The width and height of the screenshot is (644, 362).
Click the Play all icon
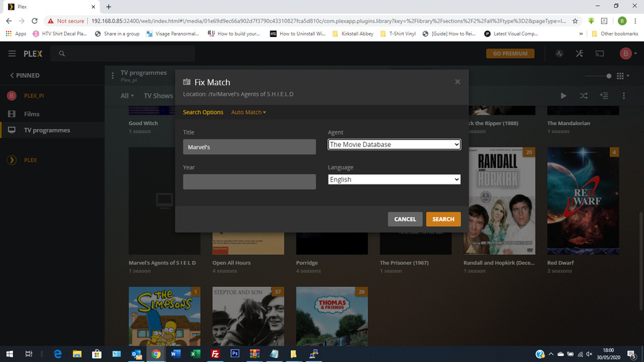[563, 96]
